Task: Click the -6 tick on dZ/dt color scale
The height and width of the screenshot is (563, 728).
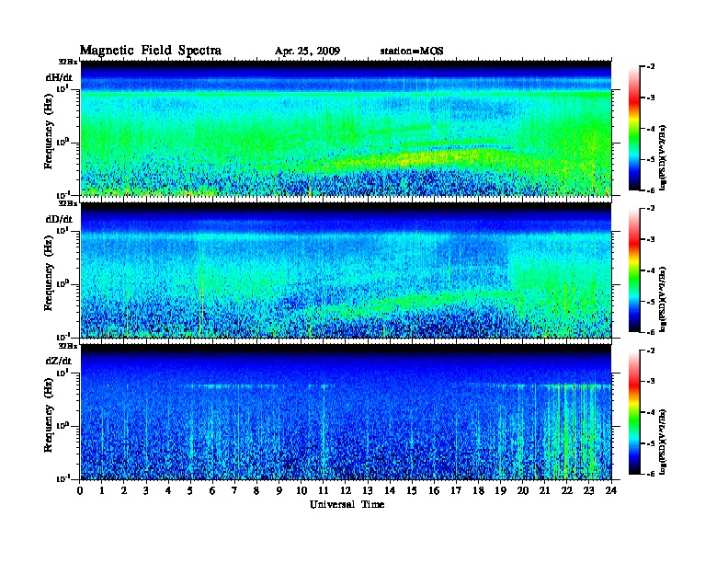Action: [651, 475]
